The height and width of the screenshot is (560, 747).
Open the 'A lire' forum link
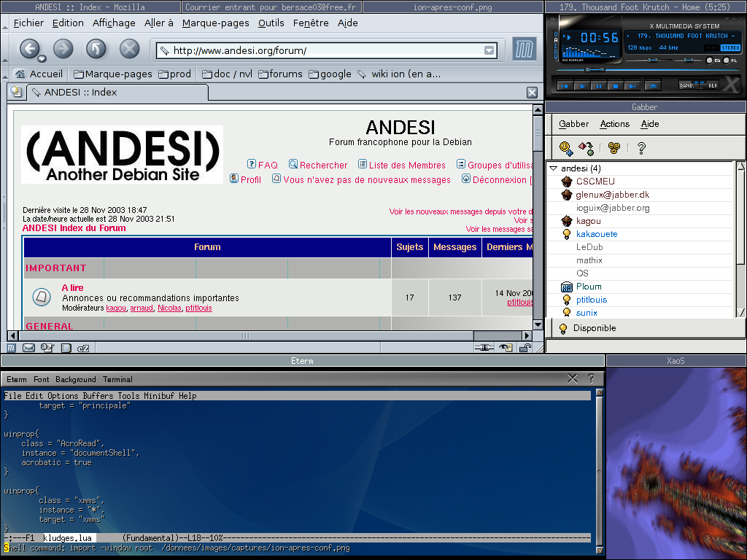coord(72,287)
